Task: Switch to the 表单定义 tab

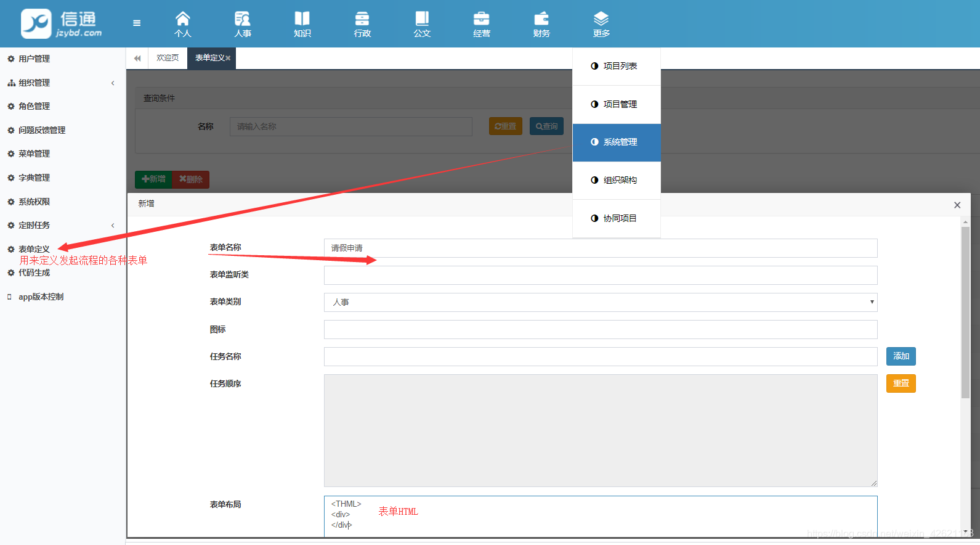Action: pyautogui.click(x=210, y=58)
